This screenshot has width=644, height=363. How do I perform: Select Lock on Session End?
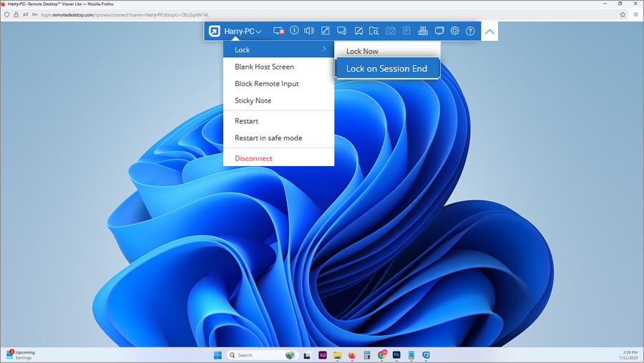(386, 69)
